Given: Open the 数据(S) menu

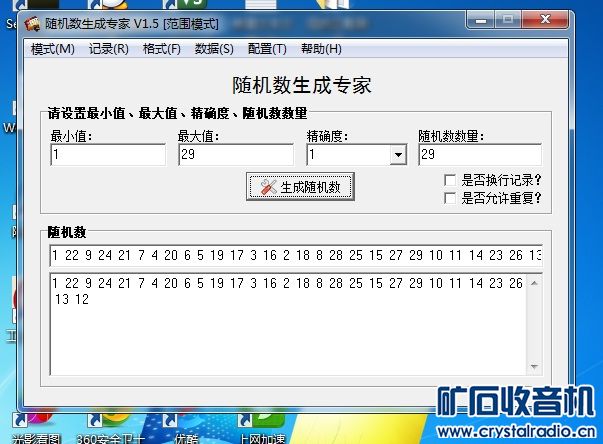Looking at the screenshot, I should point(214,49).
